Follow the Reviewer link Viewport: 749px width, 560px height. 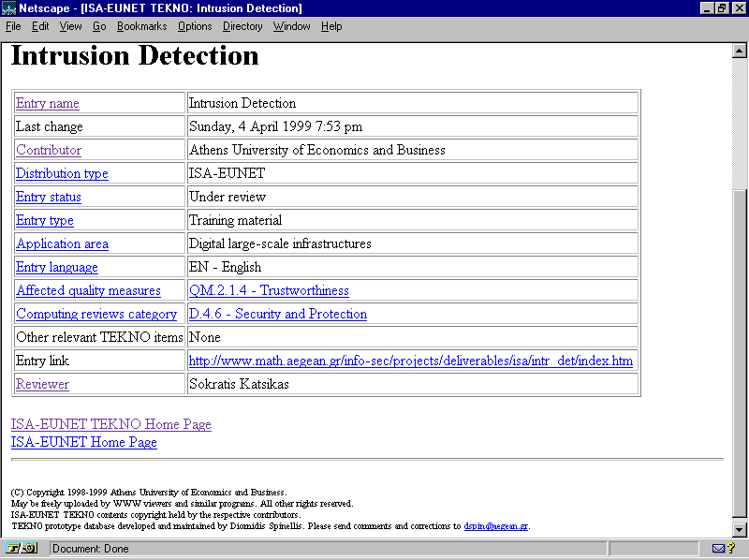click(42, 384)
